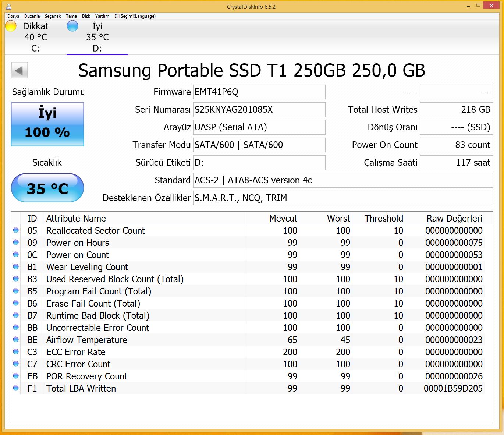The height and width of the screenshot is (435, 504).
Task: Click status dot for CRC Error Count
Action: point(16,364)
